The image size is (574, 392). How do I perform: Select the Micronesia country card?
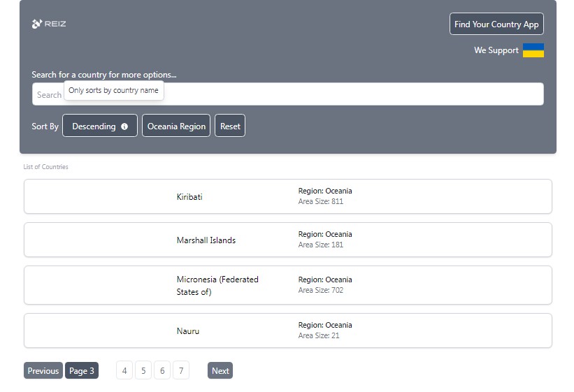(x=287, y=285)
